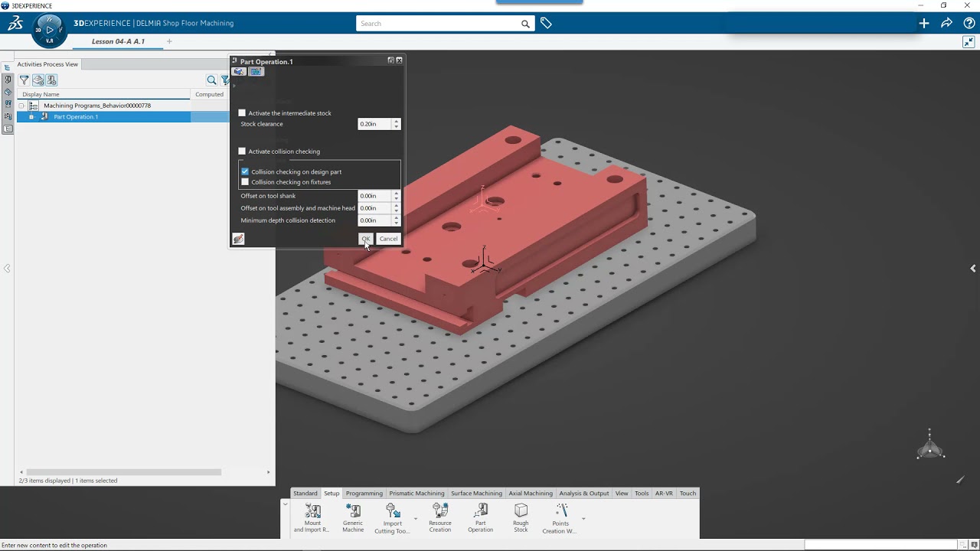Click the Minimum depth collision detection spinner arrows
Viewport: 980px width, 551px height.
(396, 220)
